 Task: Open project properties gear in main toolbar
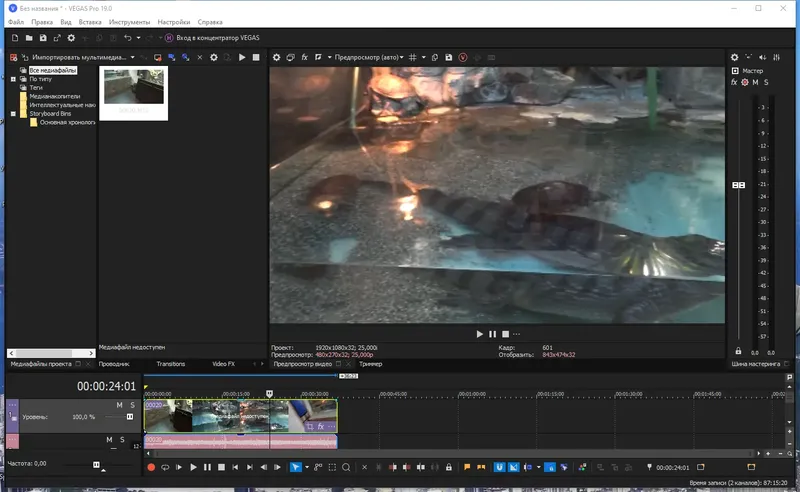(x=71, y=38)
